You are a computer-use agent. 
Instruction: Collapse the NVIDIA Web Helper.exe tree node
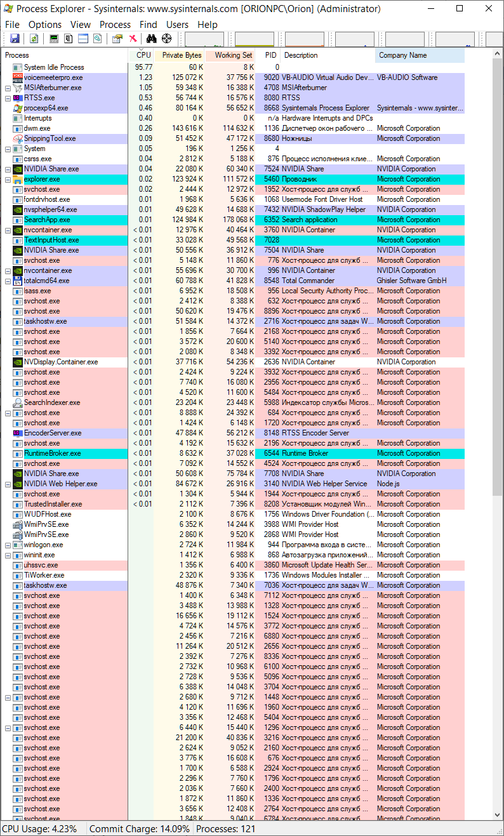click(x=8, y=484)
